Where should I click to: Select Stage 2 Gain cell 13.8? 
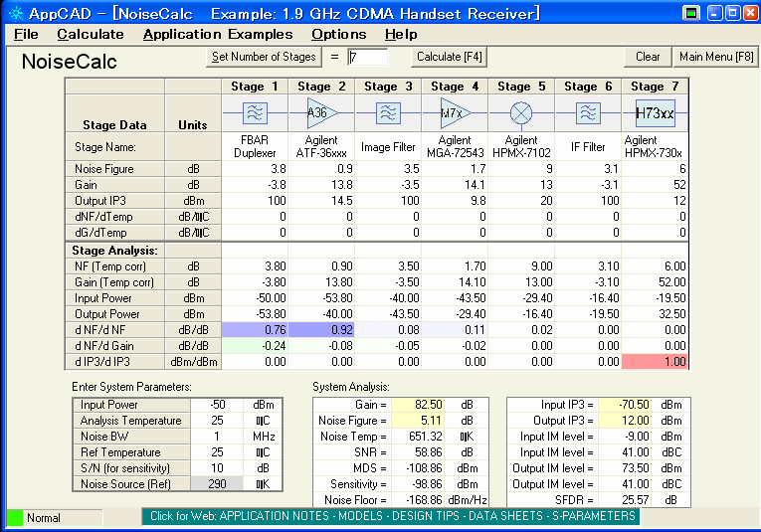coord(321,185)
